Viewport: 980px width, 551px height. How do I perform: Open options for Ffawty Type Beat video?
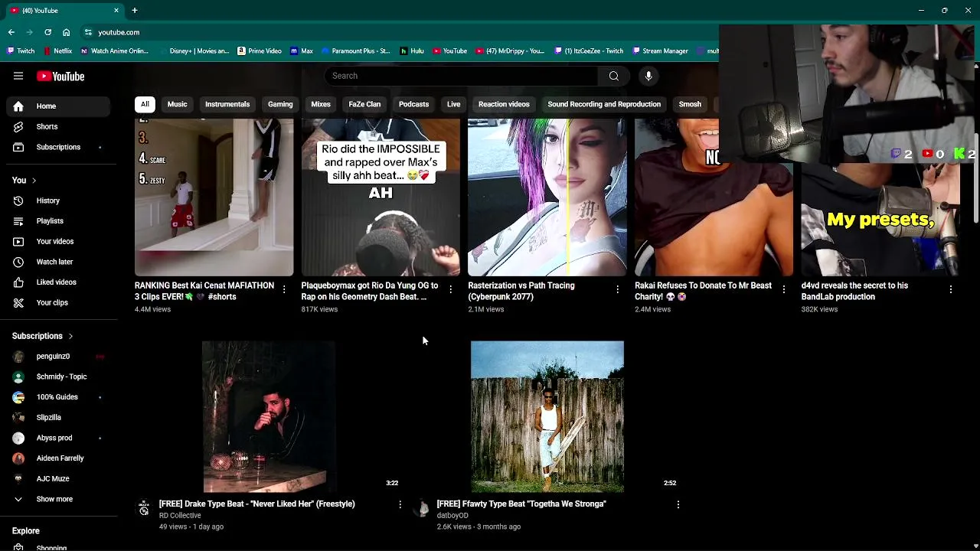coord(678,504)
